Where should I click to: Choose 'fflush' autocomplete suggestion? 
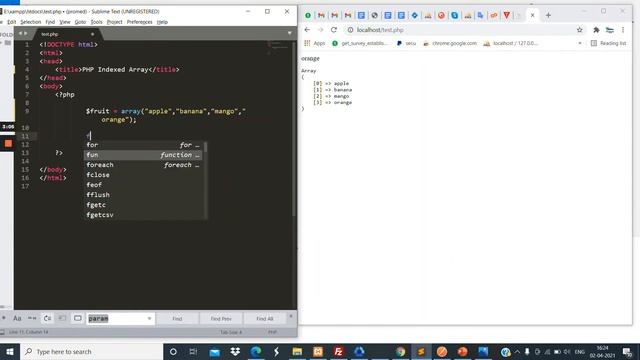[143, 195]
